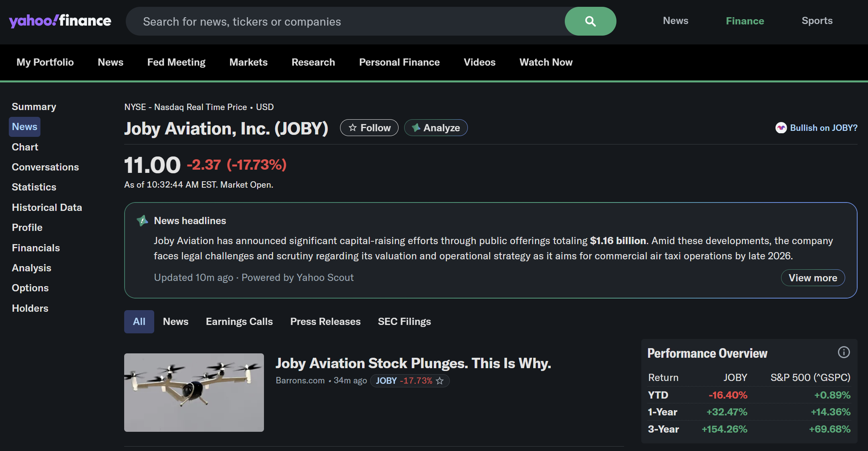Screen dimensions: 868x451
Task: Open the Markets navigation menu
Action: (248, 62)
